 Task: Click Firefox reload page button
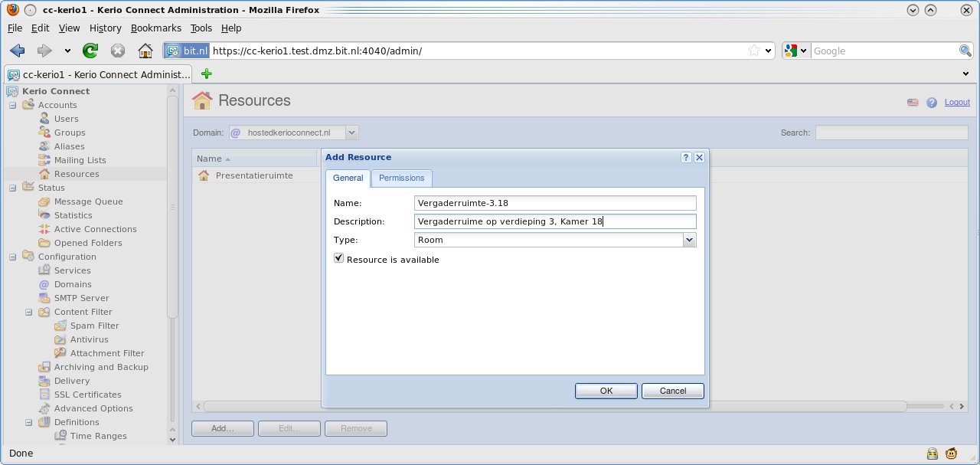(x=90, y=51)
